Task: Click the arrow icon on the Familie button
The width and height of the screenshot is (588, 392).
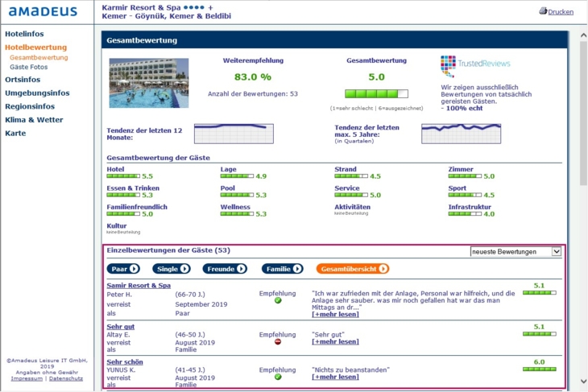Action: [x=297, y=269]
